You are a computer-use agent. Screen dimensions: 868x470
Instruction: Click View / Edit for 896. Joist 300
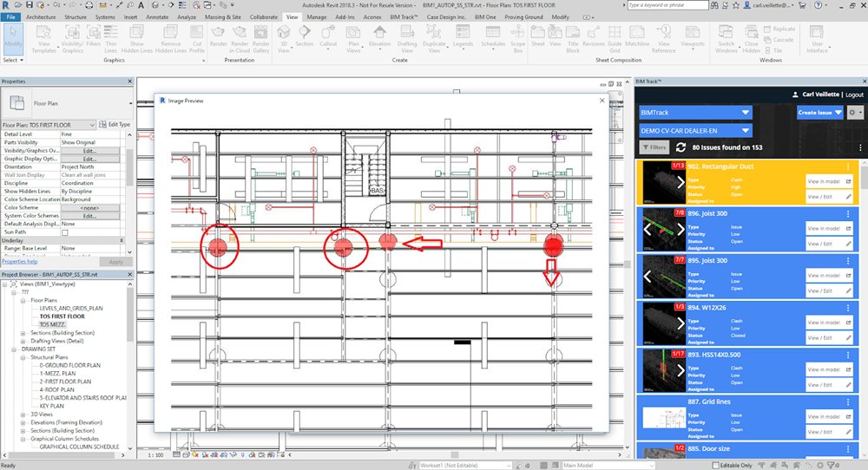pos(829,244)
